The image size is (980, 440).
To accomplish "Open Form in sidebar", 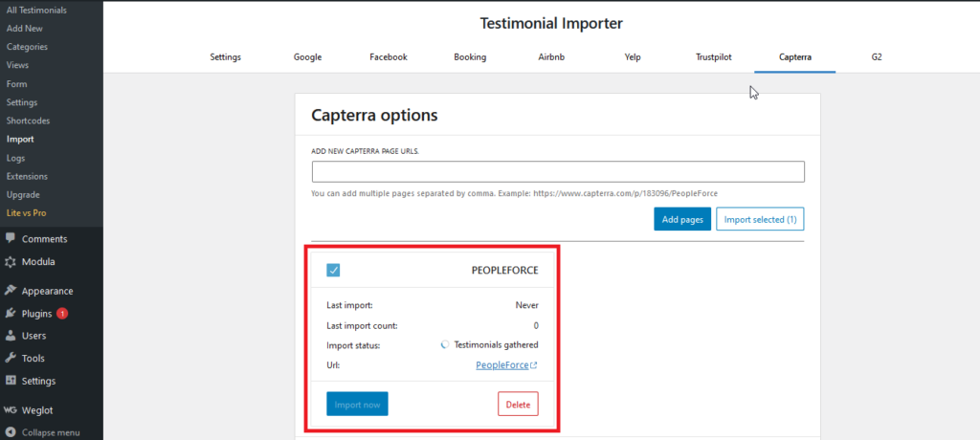I will (x=17, y=84).
